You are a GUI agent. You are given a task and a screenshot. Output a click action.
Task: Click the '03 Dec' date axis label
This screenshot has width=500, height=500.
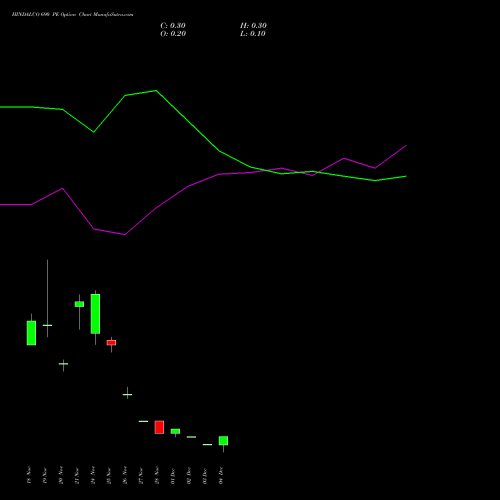(205, 475)
